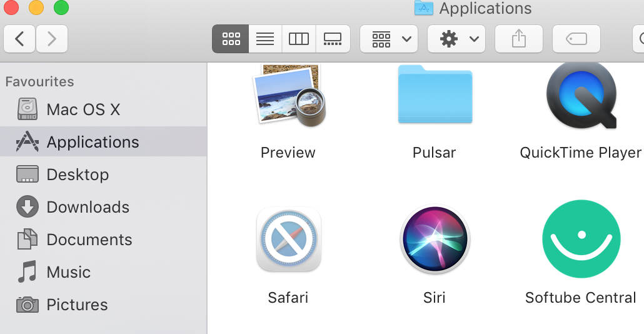Open Documents from the sidebar
The image size is (644, 334).
[x=103, y=240]
